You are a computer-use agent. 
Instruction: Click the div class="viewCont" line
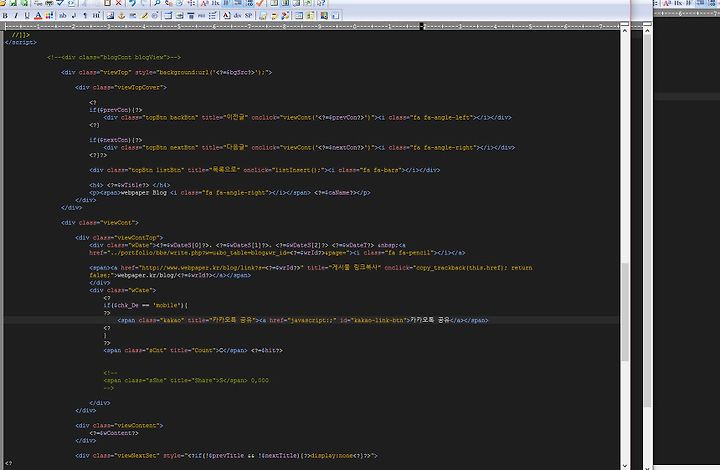pyautogui.click(x=100, y=223)
